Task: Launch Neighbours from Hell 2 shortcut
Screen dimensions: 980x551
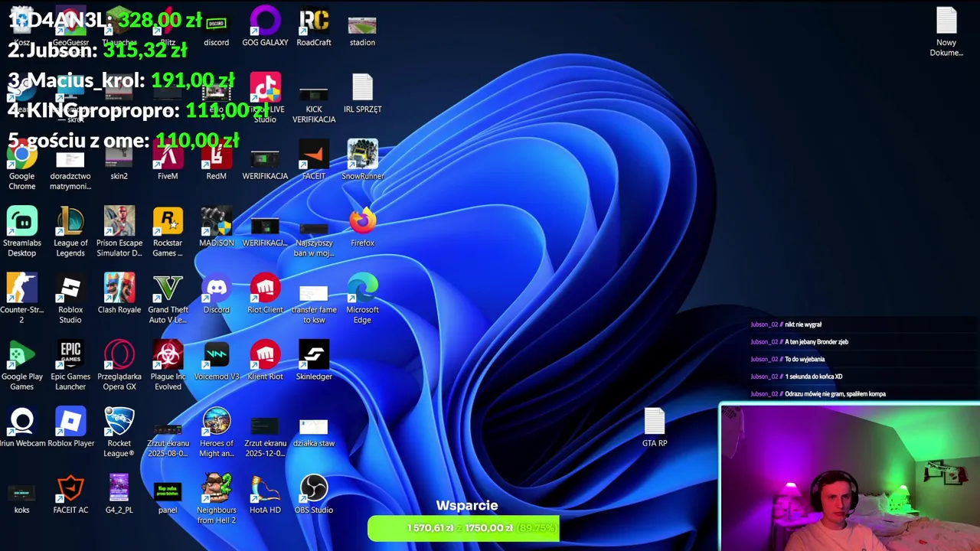Action: (217, 499)
